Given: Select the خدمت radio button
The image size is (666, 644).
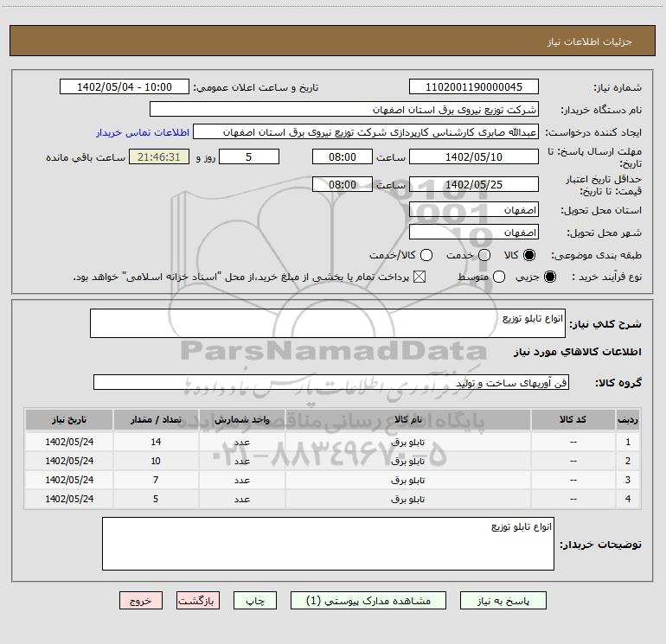Looking at the screenshot, I should (x=484, y=255).
